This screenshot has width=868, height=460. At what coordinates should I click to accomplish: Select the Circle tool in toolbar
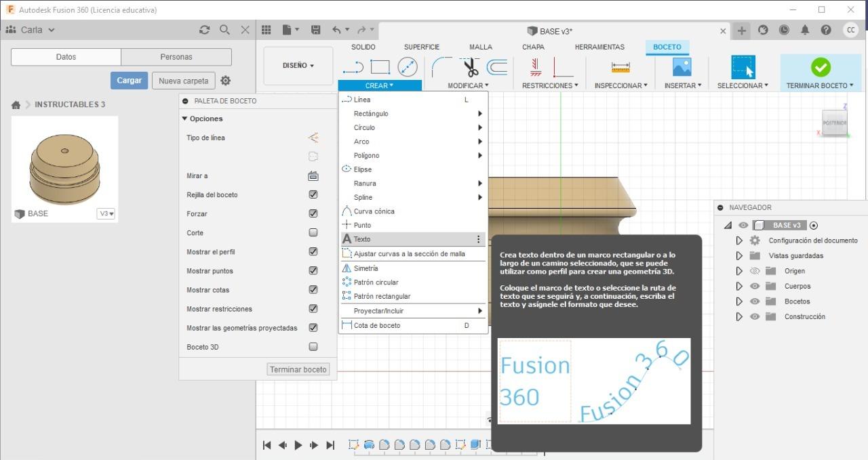pos(407,66)
